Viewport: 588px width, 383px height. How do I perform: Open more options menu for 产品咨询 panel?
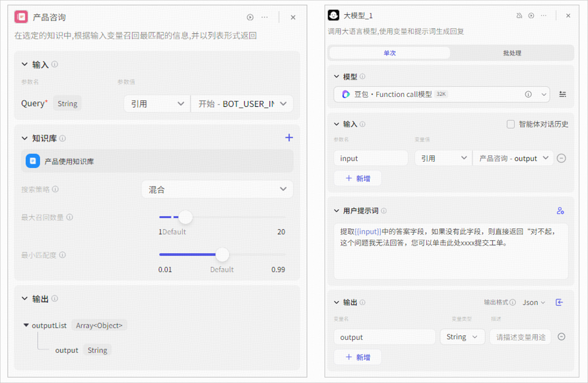(x=265, y=17)
